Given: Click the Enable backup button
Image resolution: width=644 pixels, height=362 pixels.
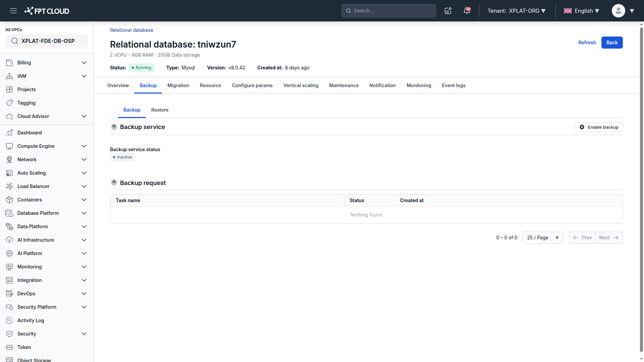Looking at the screenshot, I should (599, 127).
